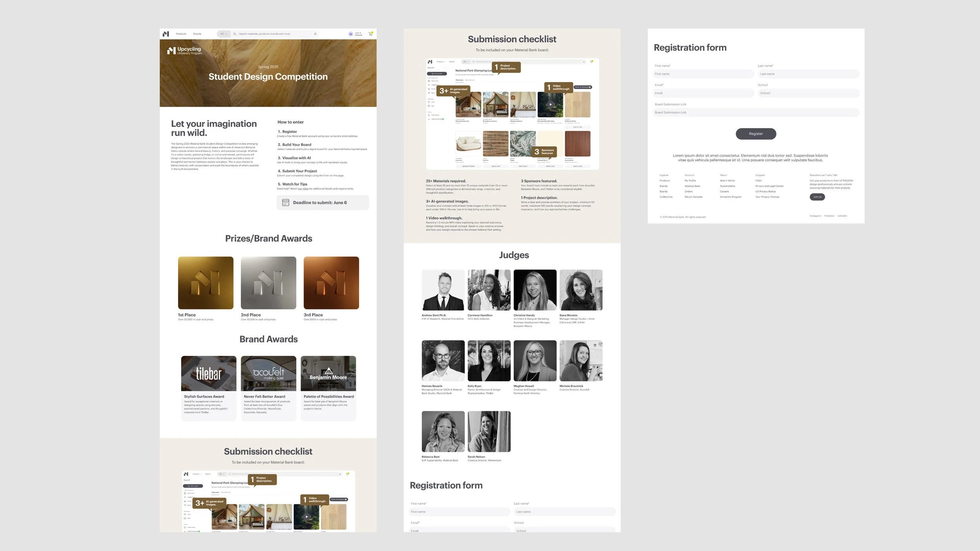Click the Join Us button in footer
The height and width of the screenshot is (551, 980).
[x=817, y=197]
